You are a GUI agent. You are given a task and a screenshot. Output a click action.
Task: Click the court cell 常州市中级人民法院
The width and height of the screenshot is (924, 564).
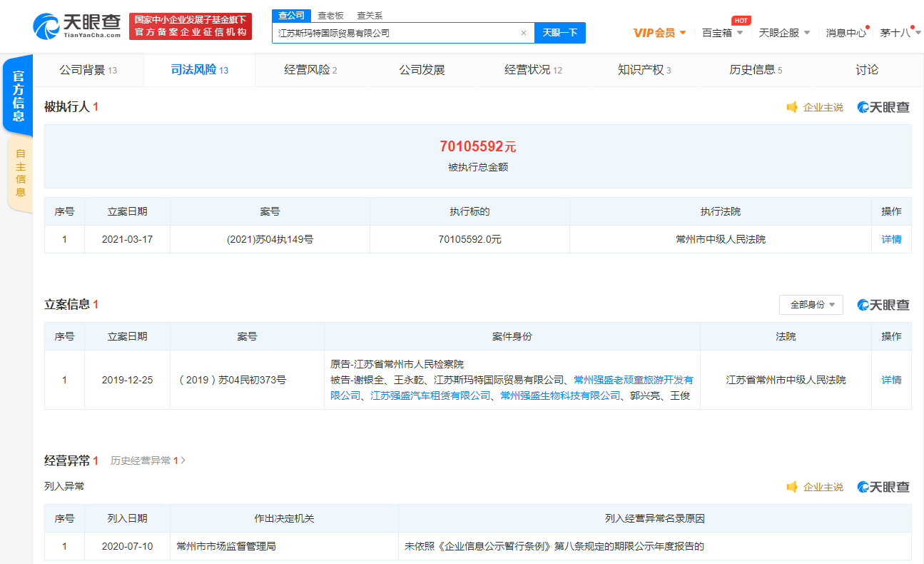coord(721,240)
